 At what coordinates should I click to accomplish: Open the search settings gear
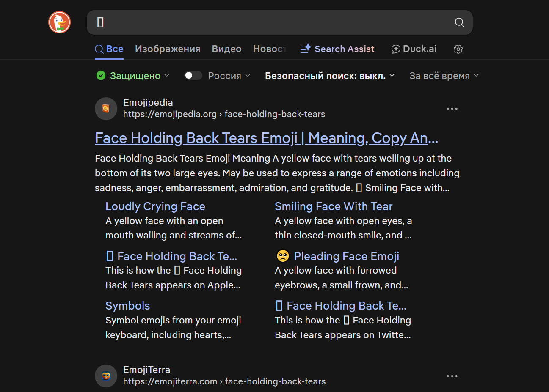458,49
